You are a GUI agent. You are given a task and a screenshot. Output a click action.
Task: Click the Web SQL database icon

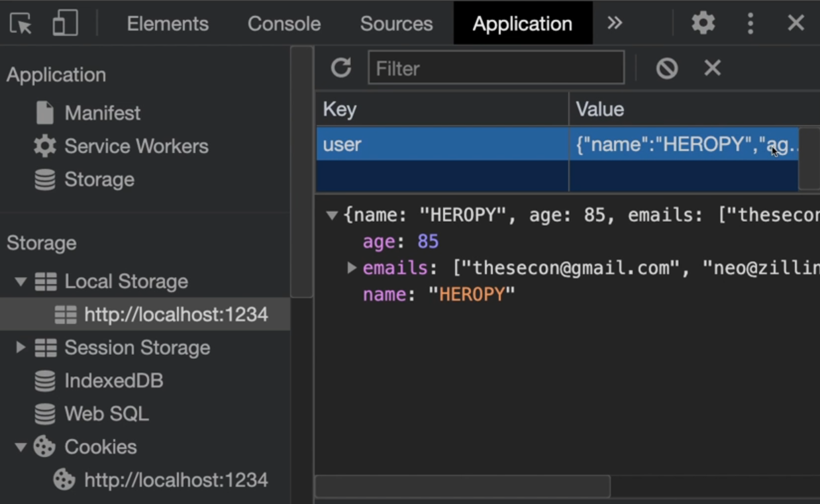(44, 414)
